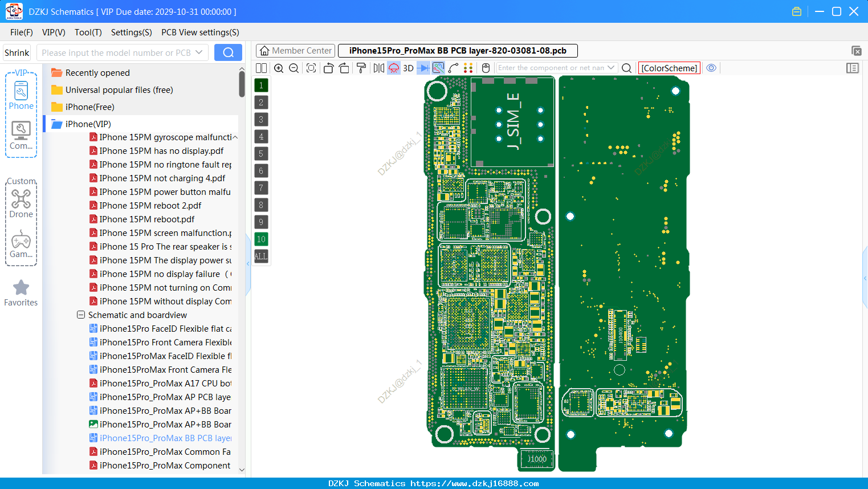Collapse the left file panel using side handle

click(x=248, y=264)
